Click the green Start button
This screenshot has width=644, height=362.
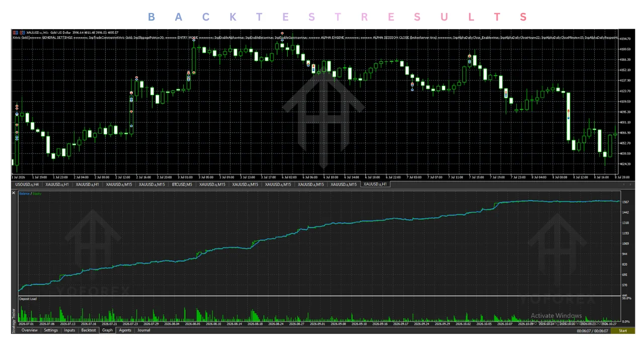[623, 331]
